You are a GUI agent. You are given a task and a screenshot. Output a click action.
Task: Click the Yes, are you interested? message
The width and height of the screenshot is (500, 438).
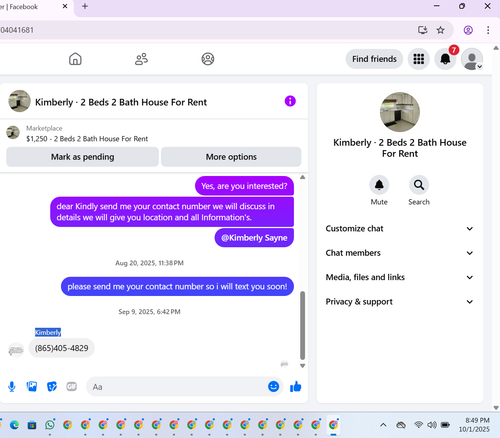[244, 186]
